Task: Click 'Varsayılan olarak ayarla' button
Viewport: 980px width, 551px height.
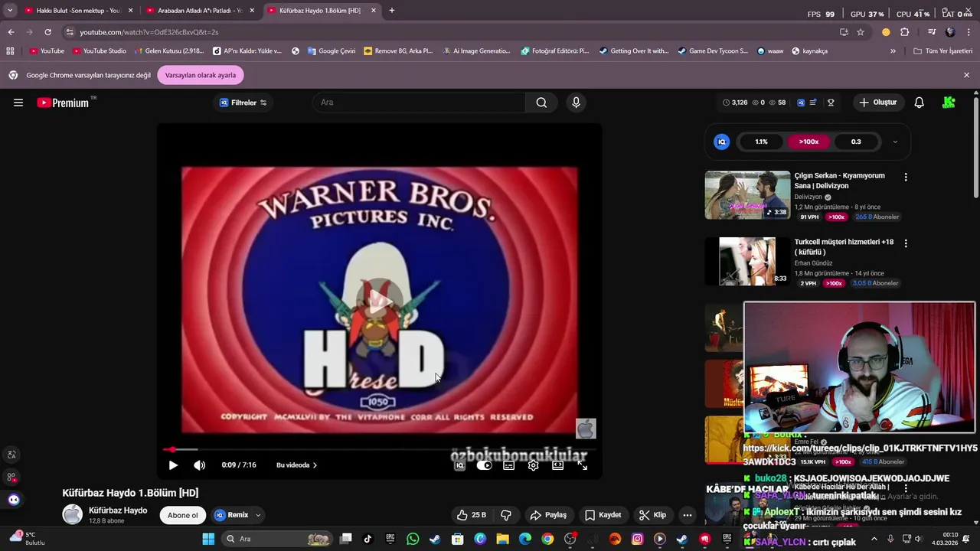Action: point(201,75)
